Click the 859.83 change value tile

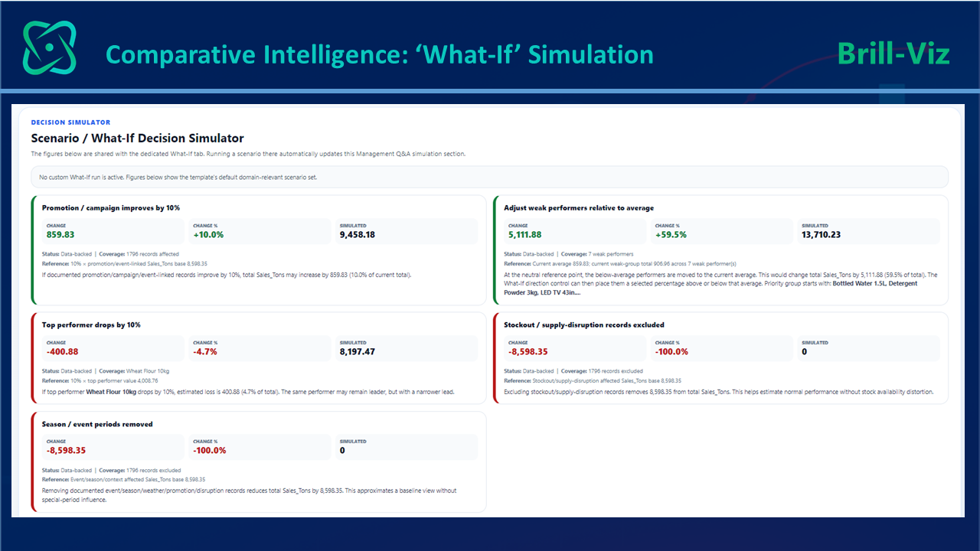113,231
